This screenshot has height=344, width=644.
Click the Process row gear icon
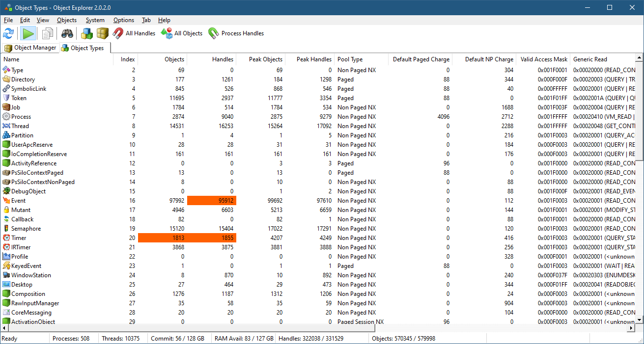pos(6,117)
